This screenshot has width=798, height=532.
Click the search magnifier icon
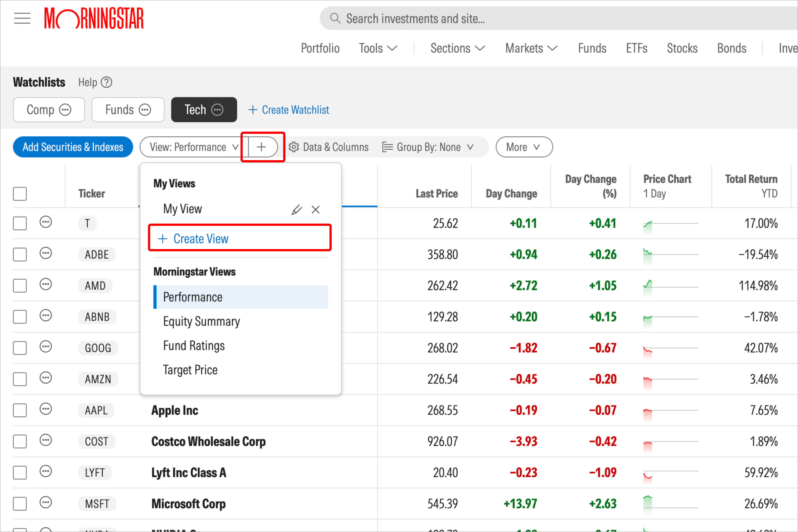tap(335, 18)
